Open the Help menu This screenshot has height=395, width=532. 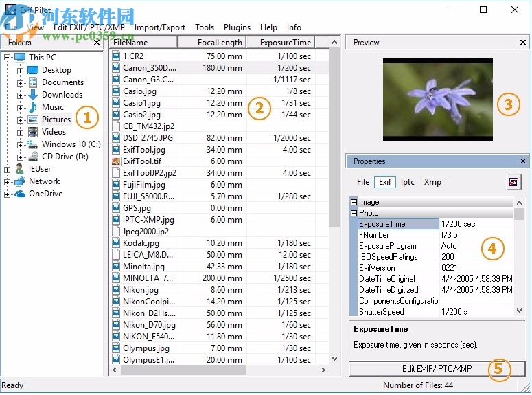[268, 27]
